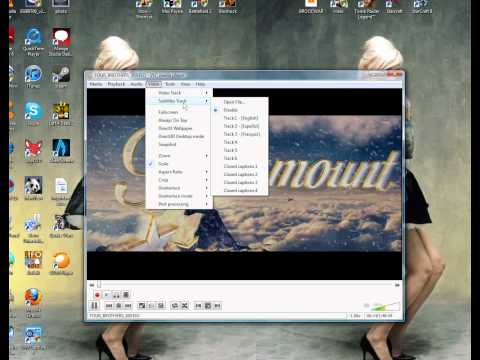Click the Steam desktop icon
This screenshot has height=360, width=480.
61,77
